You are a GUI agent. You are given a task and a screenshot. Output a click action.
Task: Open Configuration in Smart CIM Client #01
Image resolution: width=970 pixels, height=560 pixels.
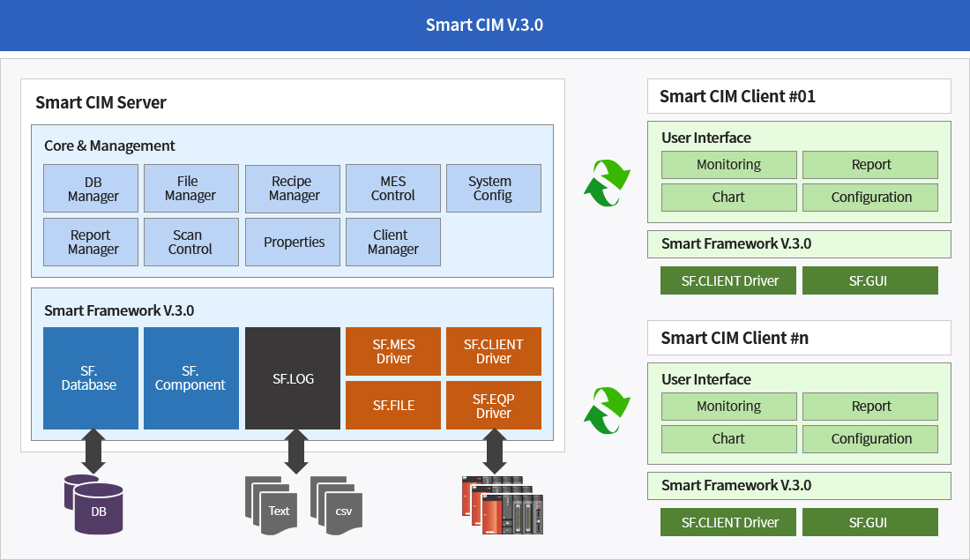(870, 198)
